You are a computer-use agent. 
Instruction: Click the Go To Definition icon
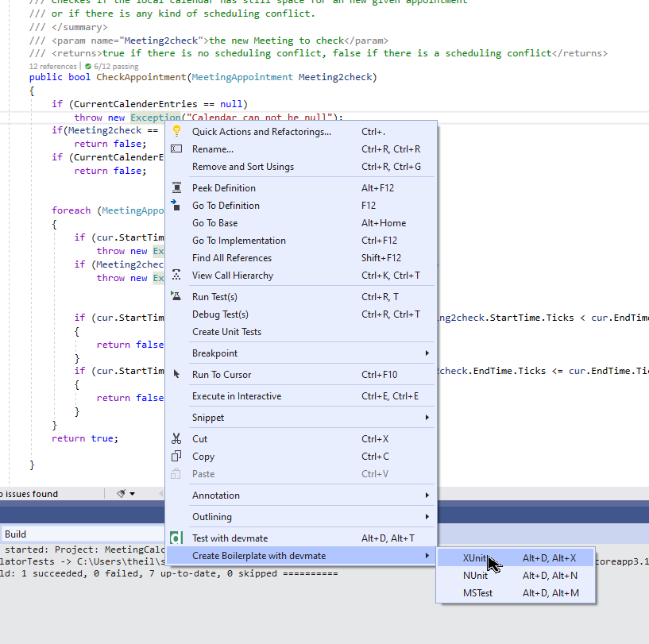coord(176,205)
